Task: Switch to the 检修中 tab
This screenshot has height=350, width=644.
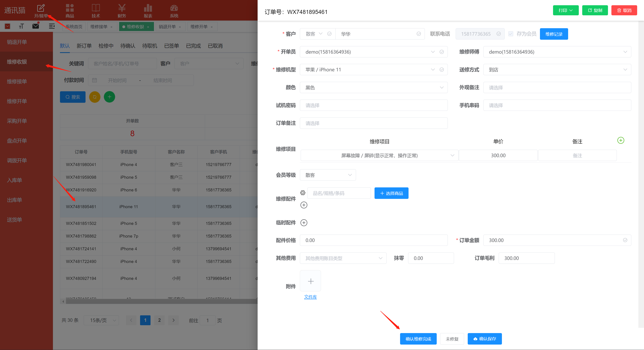Action: pos(106,46)
